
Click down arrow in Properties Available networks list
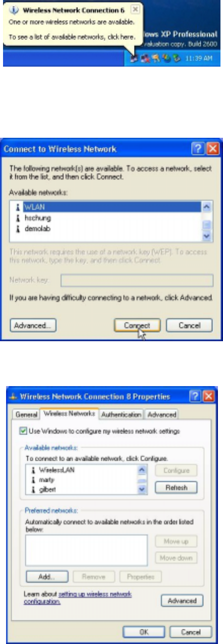click(x=142, y=489)
